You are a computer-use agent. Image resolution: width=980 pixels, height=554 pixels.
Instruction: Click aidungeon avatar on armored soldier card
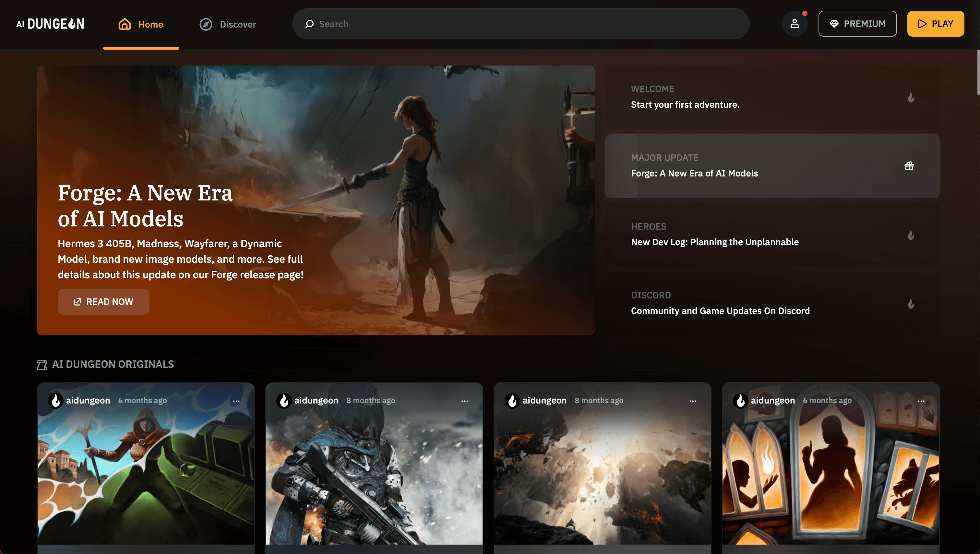pos(284,400)
